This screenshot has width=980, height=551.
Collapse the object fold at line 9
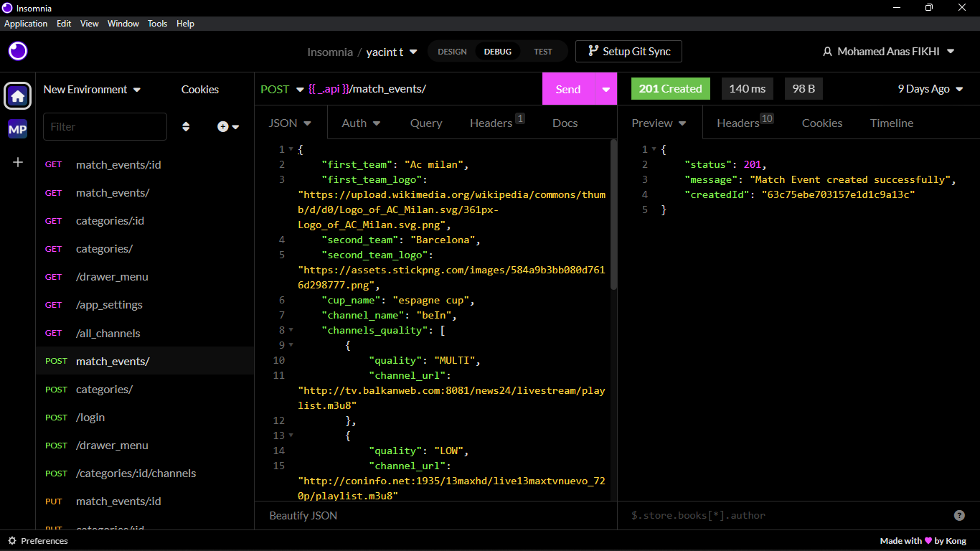tap(291, 345)
